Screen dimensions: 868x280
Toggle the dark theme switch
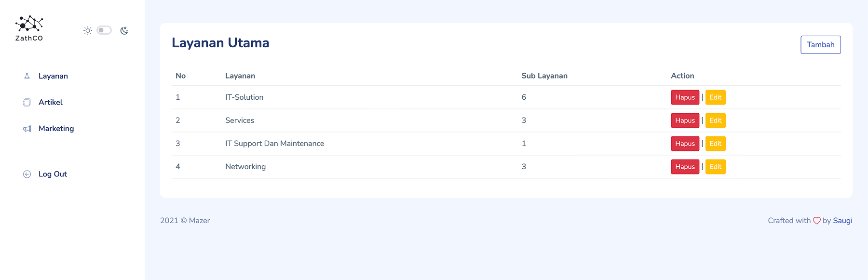coord(104,30)
